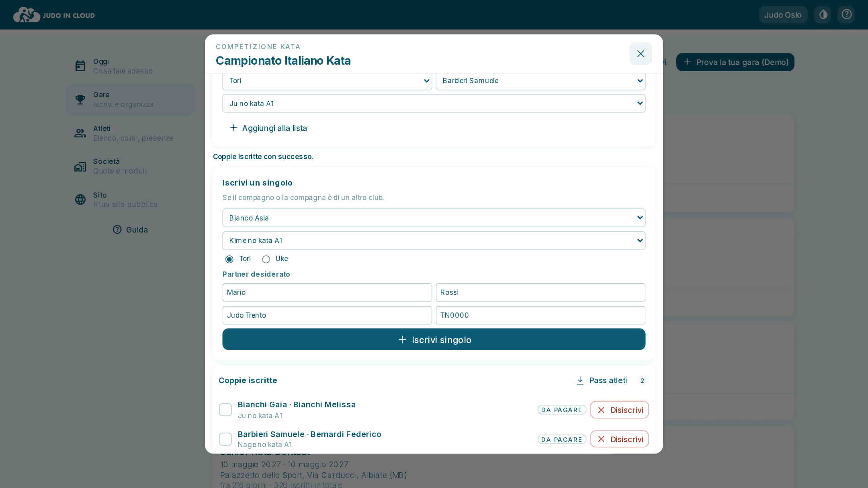Open the Tori role dropdown
Screen dimensions: 868x488
(327, 81)
